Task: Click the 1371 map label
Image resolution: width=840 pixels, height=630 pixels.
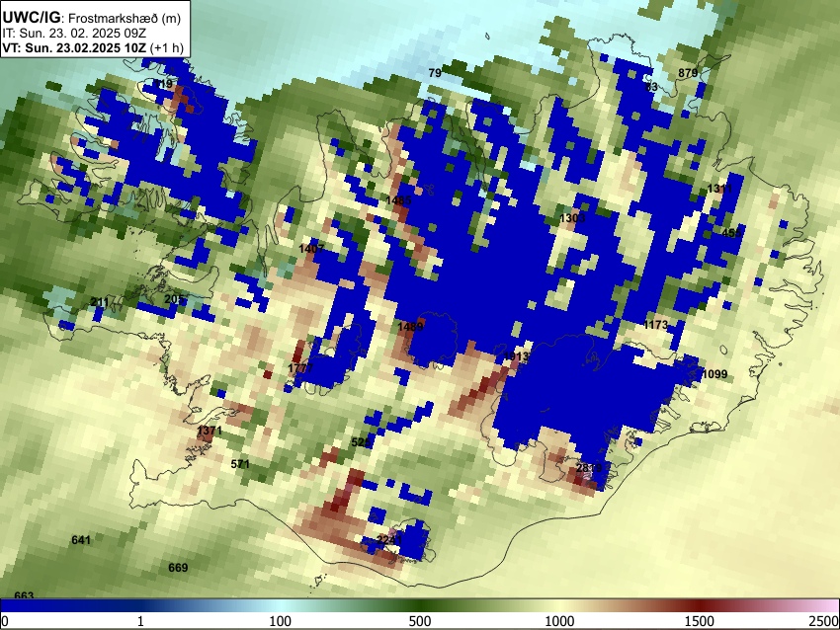Action: [x=210, y=431]
